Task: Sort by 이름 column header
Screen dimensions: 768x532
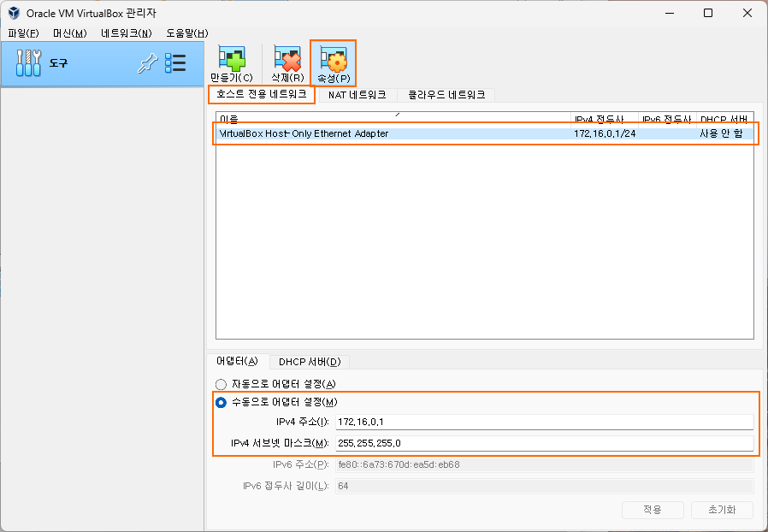Action: (x=393, y=119)
